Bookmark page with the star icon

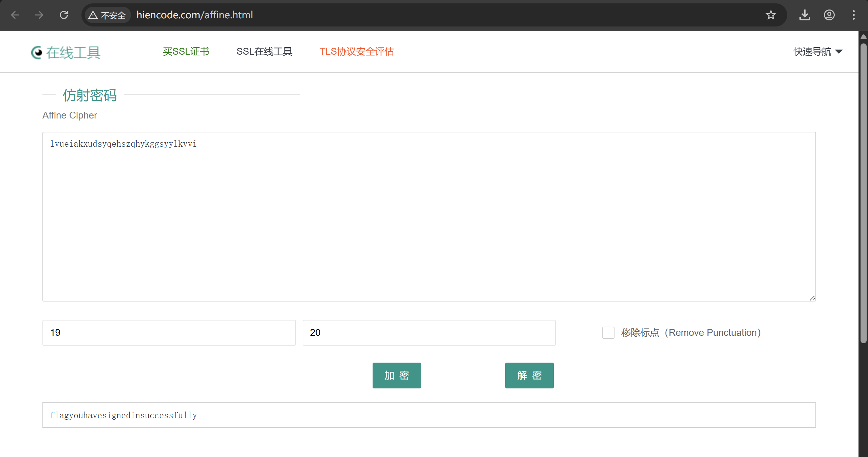(x=771, y=15)
